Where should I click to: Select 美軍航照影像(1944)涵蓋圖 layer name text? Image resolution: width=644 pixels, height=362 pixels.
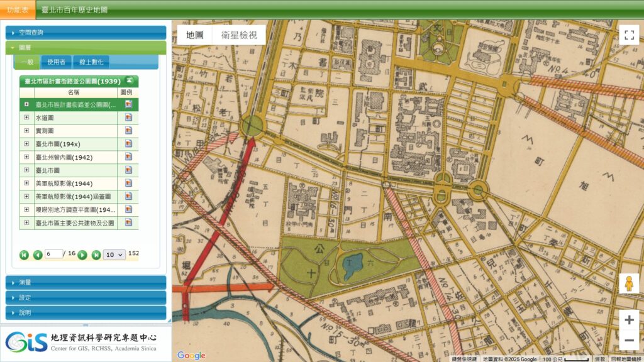pyautogui.click(x=73, y=197)
